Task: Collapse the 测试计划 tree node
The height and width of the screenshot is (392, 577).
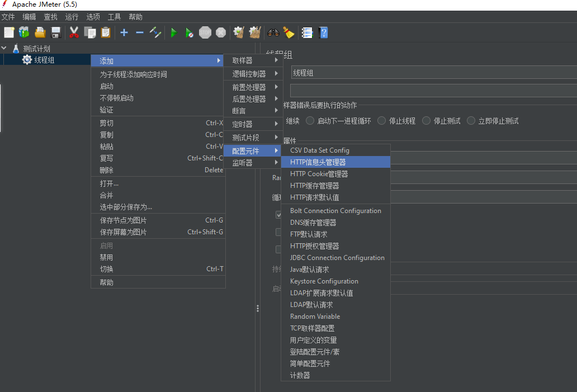Action: click(4, 48)
